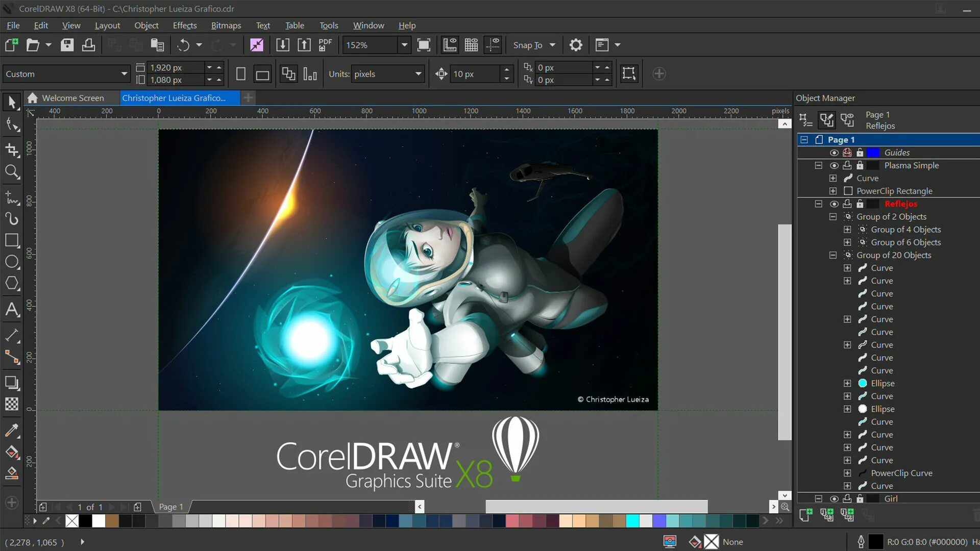Viewport: 980px width, 551px height.
Task: Open the Units pixels dropdown
Action: 419,74
